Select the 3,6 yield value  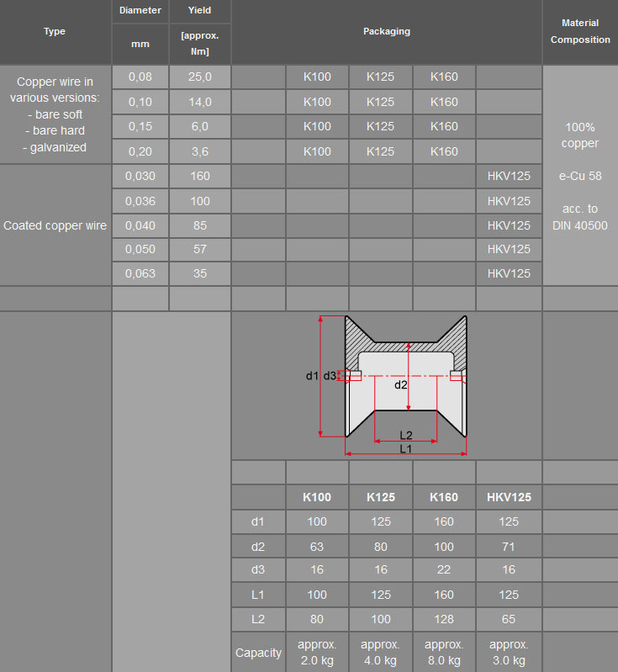pyautogui.click(x=200, y=151)
